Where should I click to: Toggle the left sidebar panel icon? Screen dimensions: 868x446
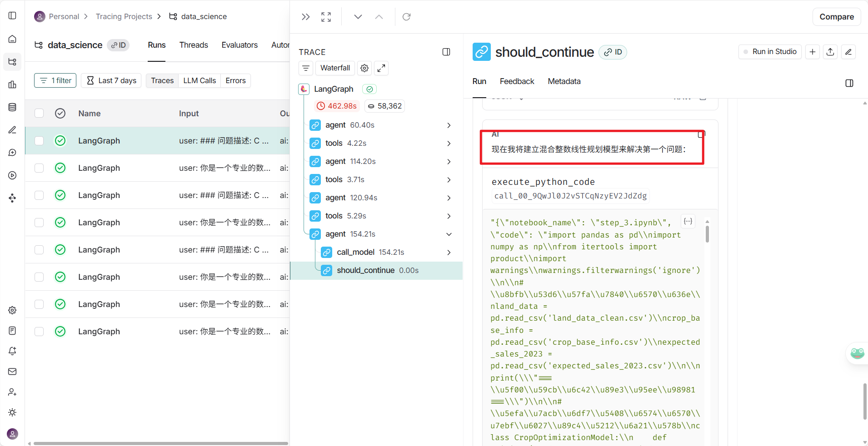coord(12,16)
